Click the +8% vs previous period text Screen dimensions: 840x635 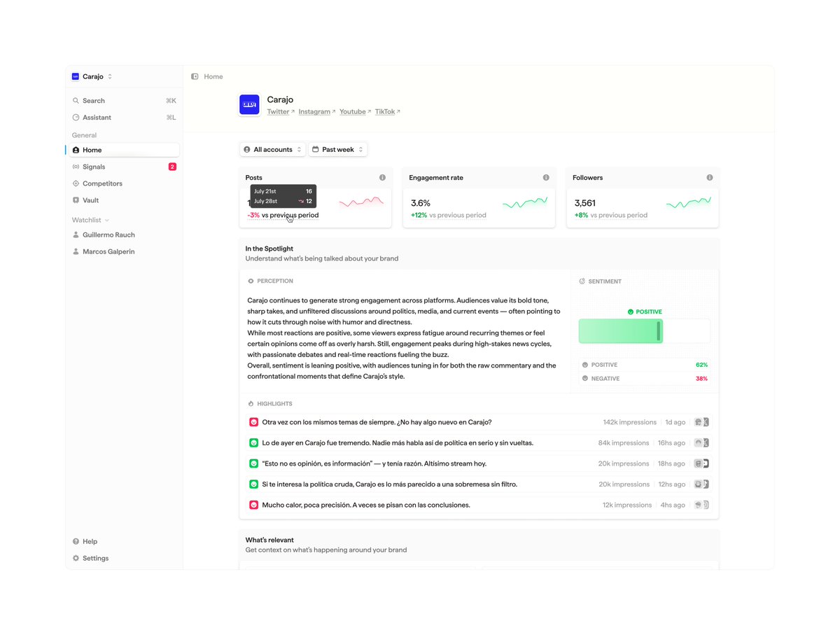point(611,216)
